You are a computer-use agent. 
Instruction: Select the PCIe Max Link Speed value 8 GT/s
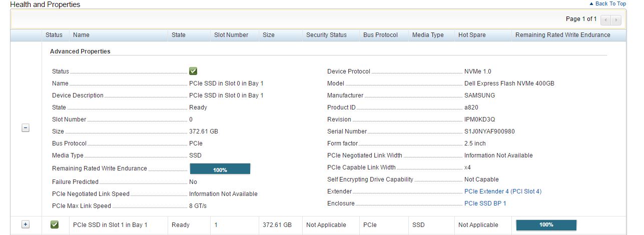click(x=198, y=206)
